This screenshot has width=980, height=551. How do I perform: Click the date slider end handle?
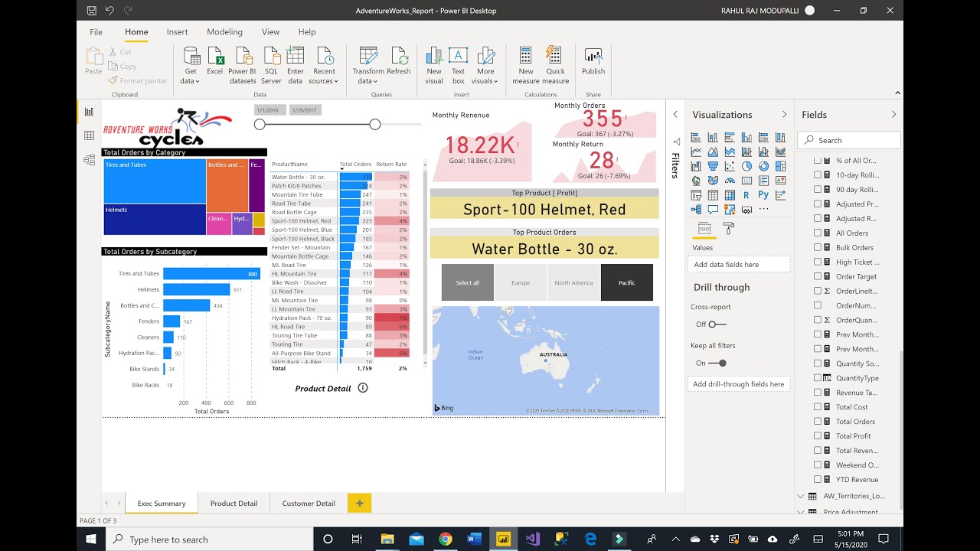[x=375, y=124]
